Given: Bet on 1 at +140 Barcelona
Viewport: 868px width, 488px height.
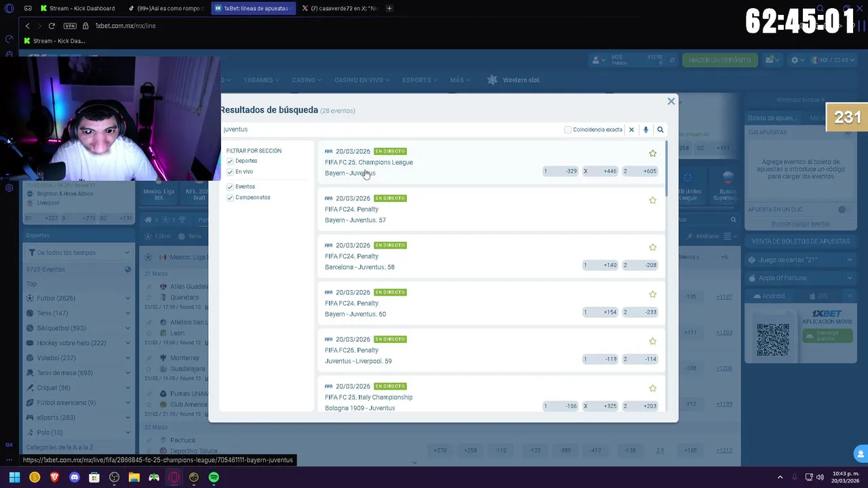Looking at the screenshot, I should (600, 265).
